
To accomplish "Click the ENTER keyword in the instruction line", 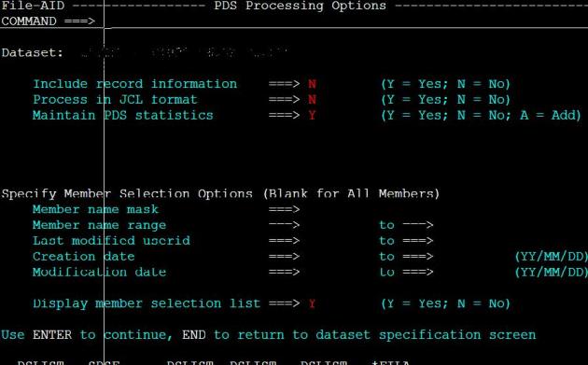I will point(52,334).
